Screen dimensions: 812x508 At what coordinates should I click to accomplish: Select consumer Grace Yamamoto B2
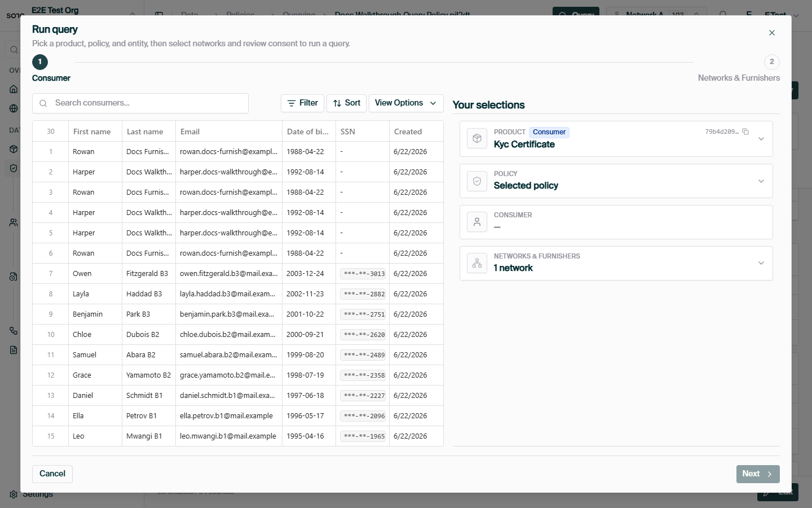point(238,375)
